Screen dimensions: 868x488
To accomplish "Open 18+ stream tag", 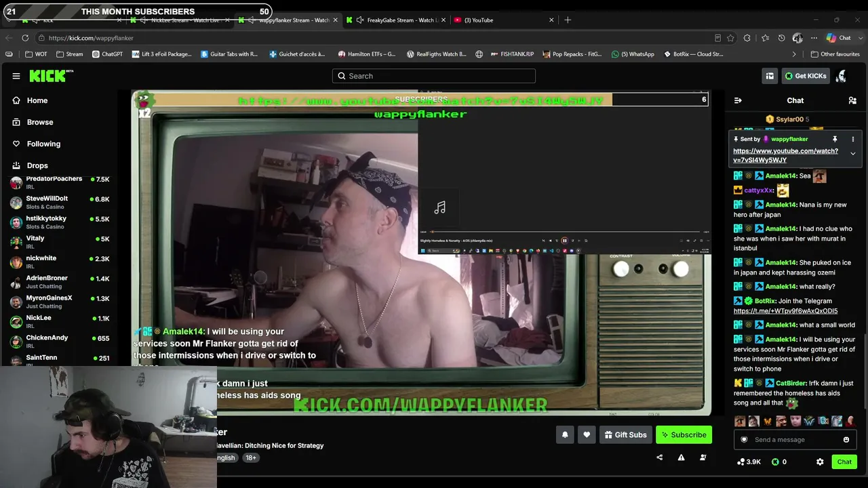I will [x=251, y=457].
